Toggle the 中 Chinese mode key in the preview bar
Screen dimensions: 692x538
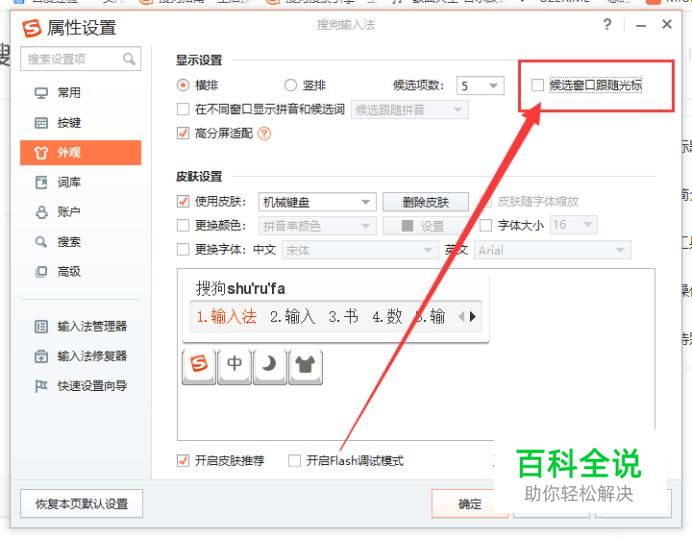point(234,366)
